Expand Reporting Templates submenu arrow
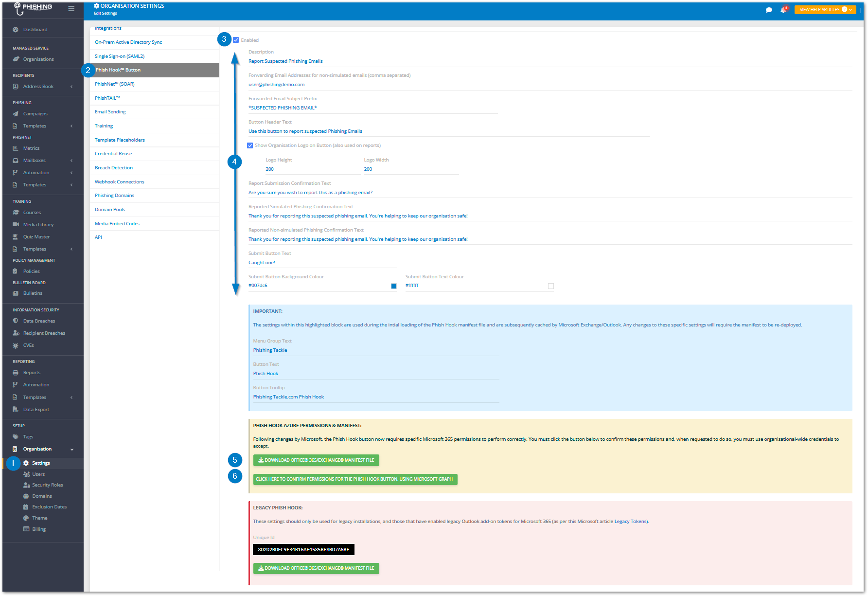The width and height of the screenshot is (868, 596). (71, 397)
